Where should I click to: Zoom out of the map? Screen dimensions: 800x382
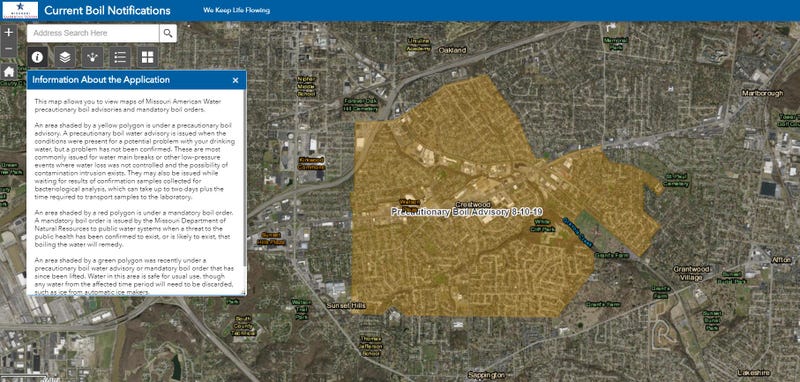pyautogui.click(x=9, y=49)
